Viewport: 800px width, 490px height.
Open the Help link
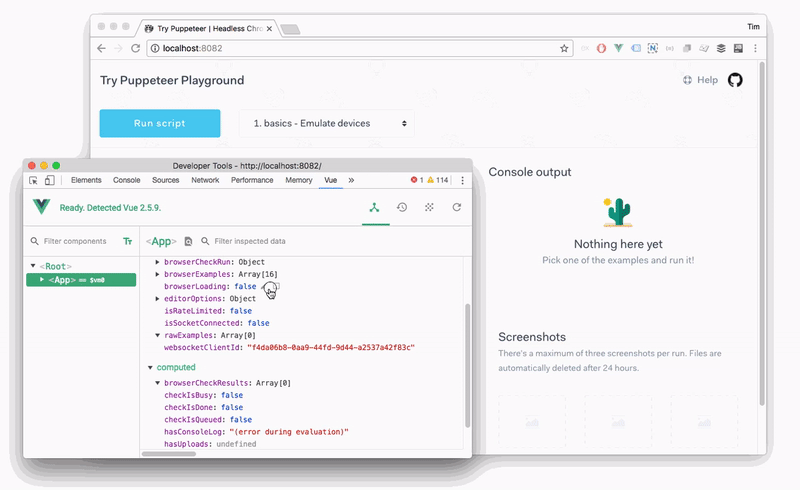tap(701, 80)
